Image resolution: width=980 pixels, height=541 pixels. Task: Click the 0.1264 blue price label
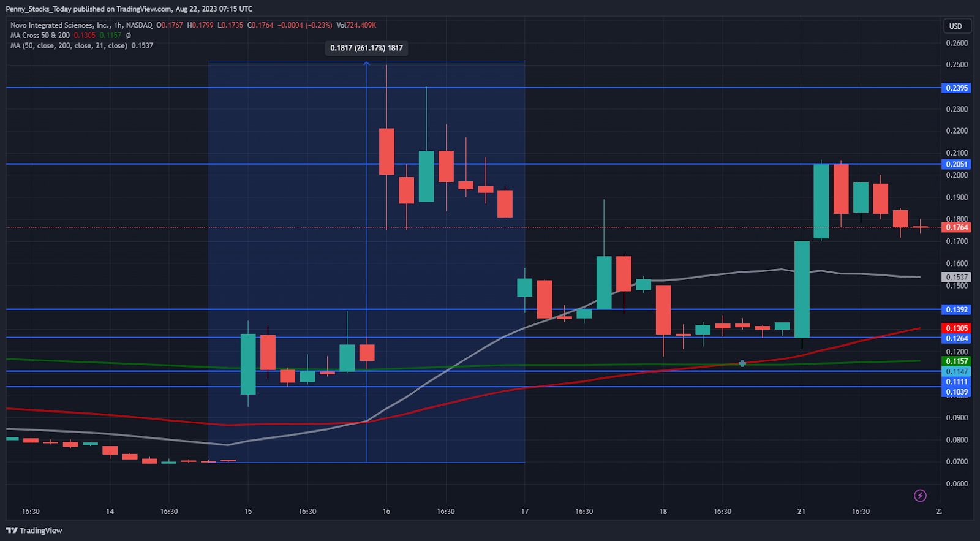pos(956,338)
